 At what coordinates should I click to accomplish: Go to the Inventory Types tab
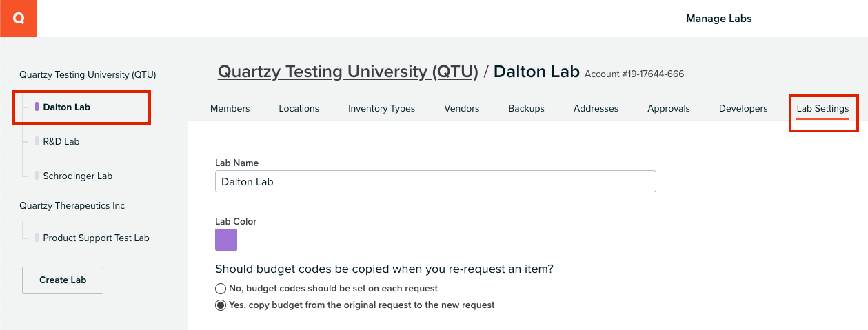point(381,108)
